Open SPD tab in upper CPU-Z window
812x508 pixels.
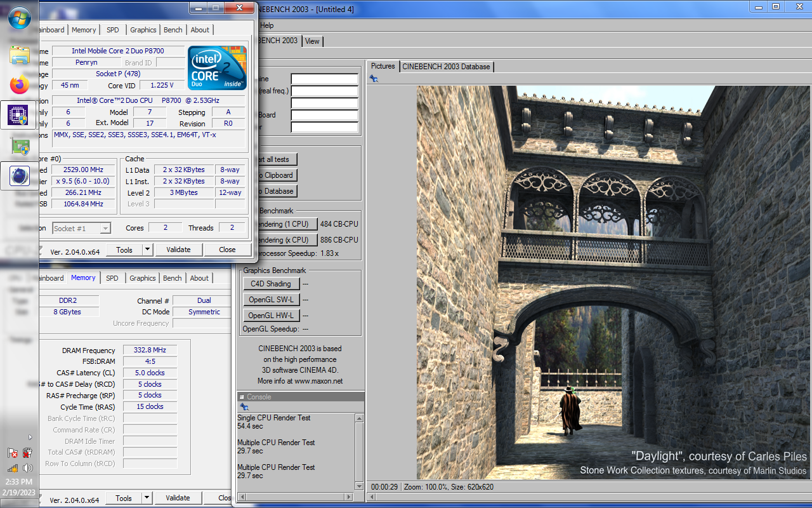(112, 30)
